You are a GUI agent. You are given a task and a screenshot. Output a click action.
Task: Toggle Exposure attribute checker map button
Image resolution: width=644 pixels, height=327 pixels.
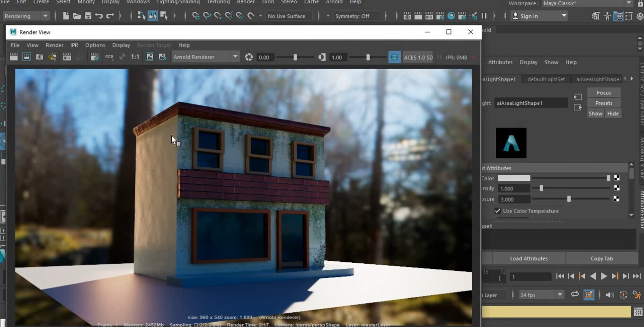[x=617, y=199]
